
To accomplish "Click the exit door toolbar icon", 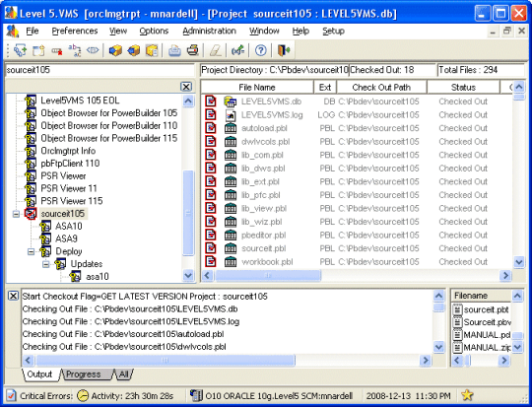I will click(284, 50).
